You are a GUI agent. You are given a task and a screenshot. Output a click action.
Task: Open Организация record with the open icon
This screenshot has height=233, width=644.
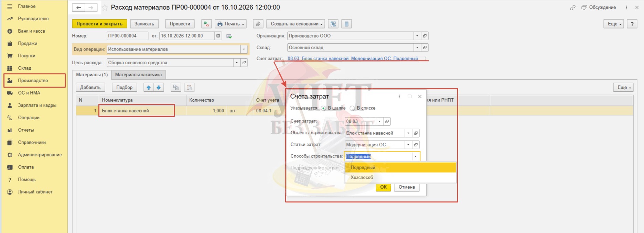coord(425,36)
